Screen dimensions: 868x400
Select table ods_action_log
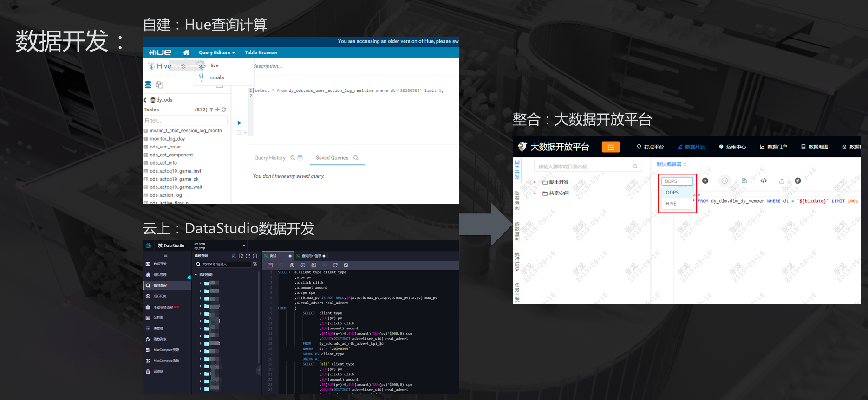[x=166, y=195]
